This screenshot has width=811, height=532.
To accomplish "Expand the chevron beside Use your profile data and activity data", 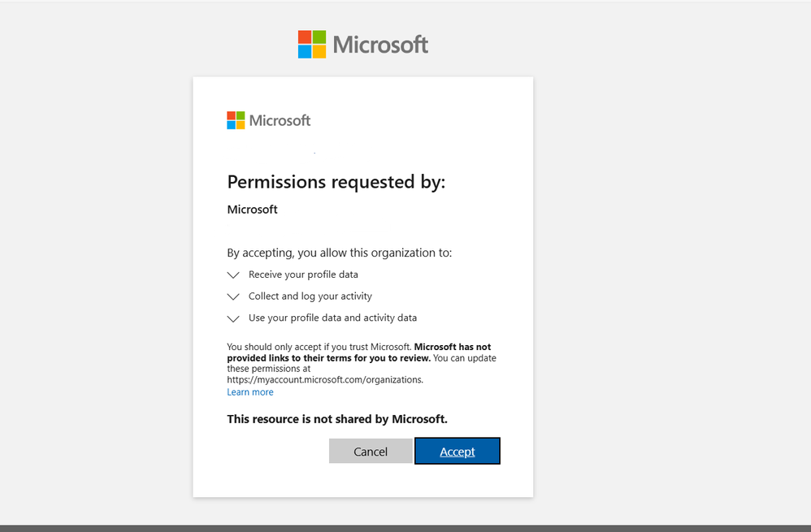I will (x=233, y=318).
